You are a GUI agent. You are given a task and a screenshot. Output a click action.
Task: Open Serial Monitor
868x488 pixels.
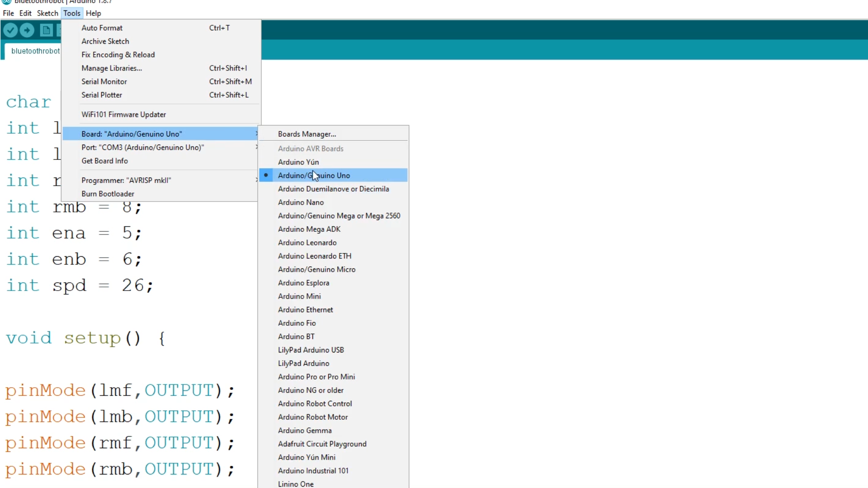pyautogui.click(x=161, y=82)
